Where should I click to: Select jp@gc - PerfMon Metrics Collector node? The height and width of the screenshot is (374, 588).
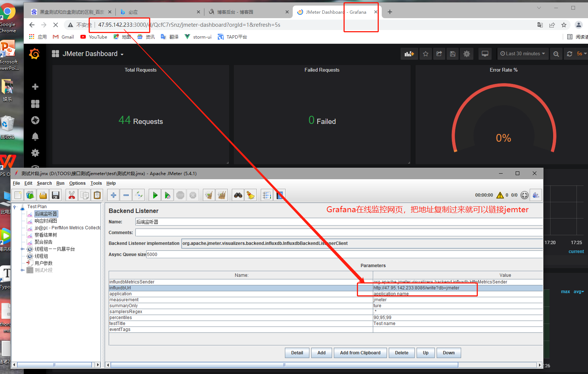click(x=68, y=228)
